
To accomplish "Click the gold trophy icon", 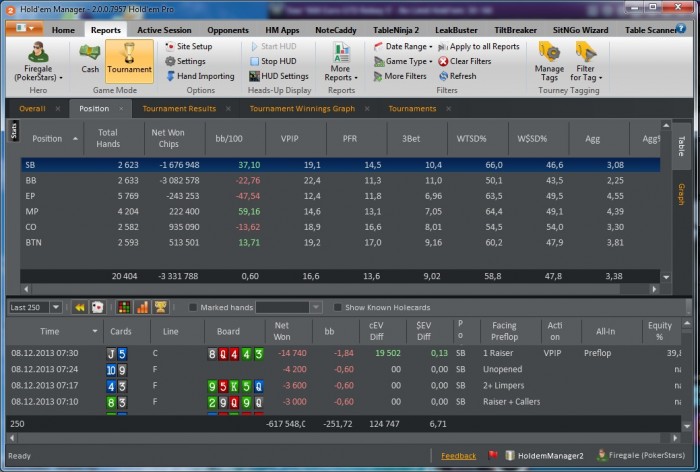I will click(160, 307).
